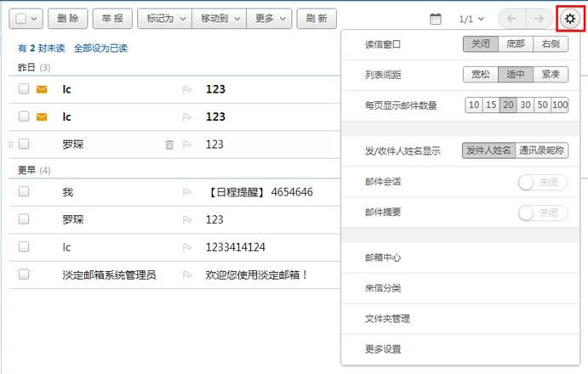Click the 举报 button
This screenshot has height=374, width=588.
pos(112,19)
